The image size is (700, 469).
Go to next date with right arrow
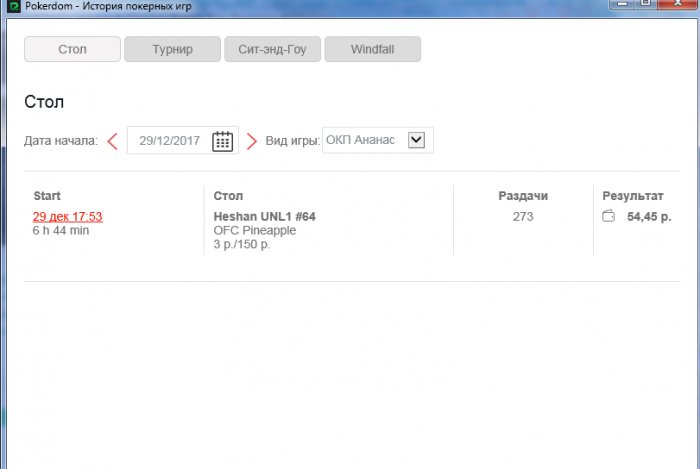(x=252, y=141)
